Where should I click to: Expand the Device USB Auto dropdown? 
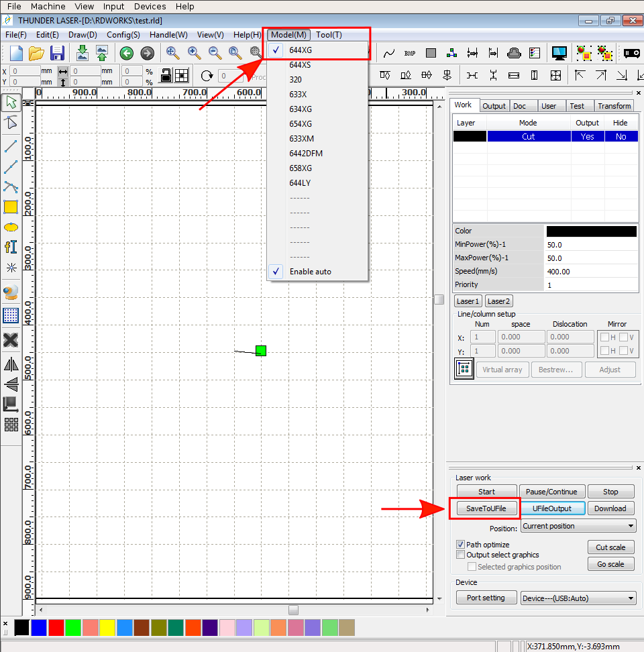click(578, 598)
